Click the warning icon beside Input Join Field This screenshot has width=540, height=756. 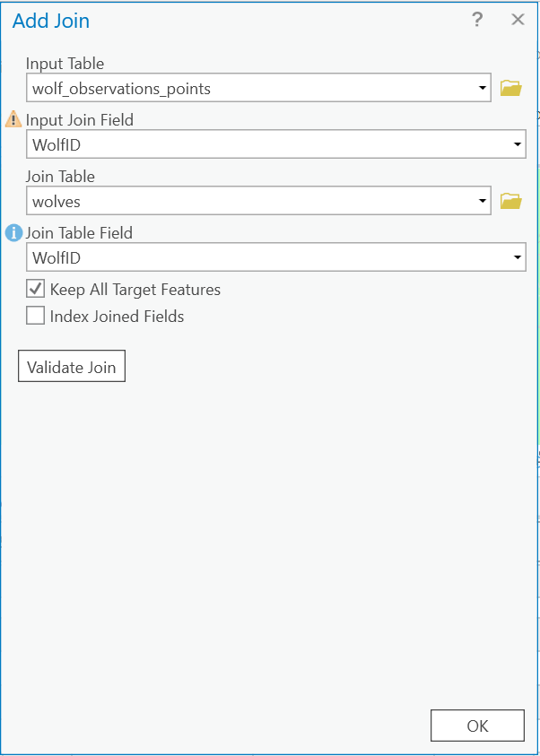coord(13,119)
